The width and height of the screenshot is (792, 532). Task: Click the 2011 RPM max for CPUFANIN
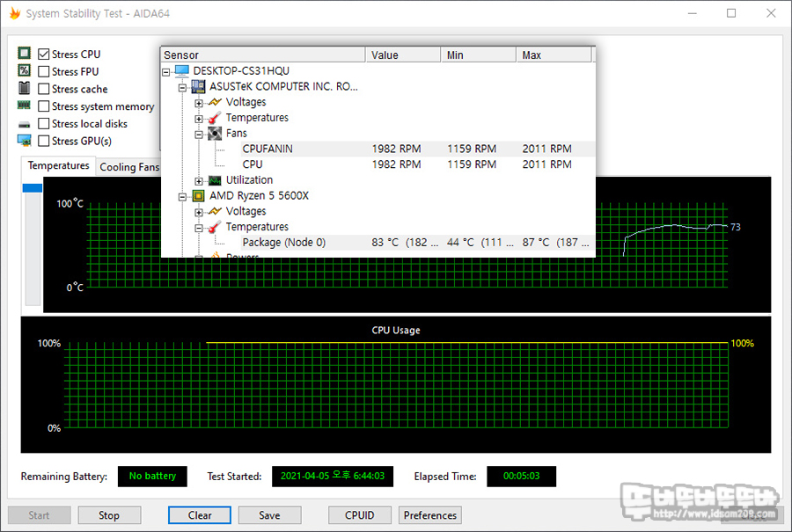tap(547, 149)
